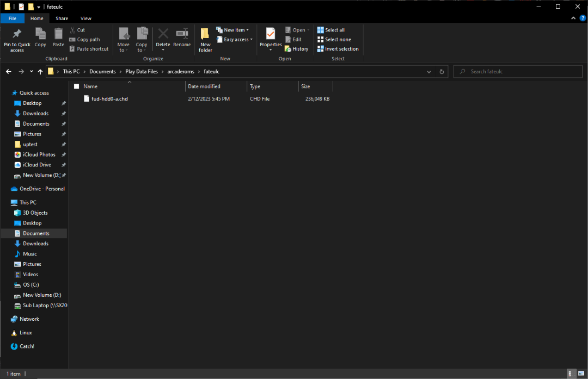Open the Share ribbon tab
This screenshot has height=379, width=588.
click(62, 17)
